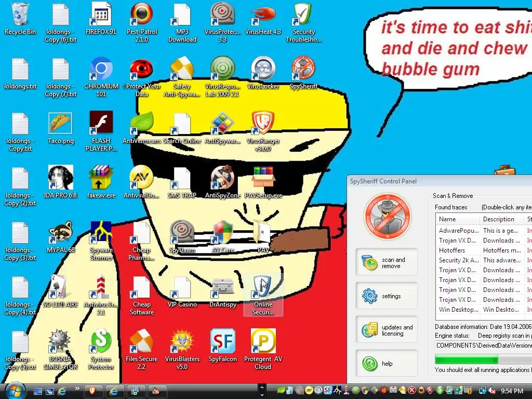
Task: Open the SOLITAIRE cards shortcut
Action: coord(60,291)
